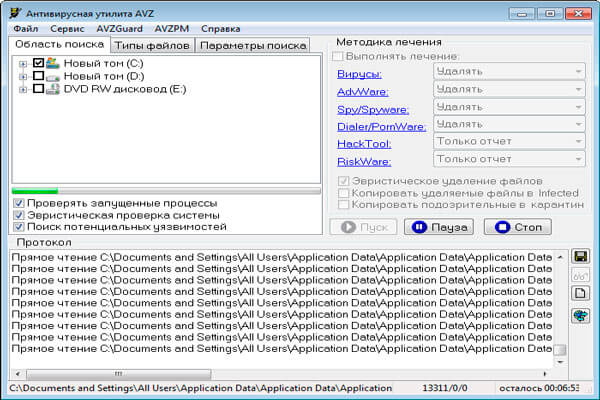600x400 pixels.
Task: Click the drive C: Windows icon
Action: (53, 63)
